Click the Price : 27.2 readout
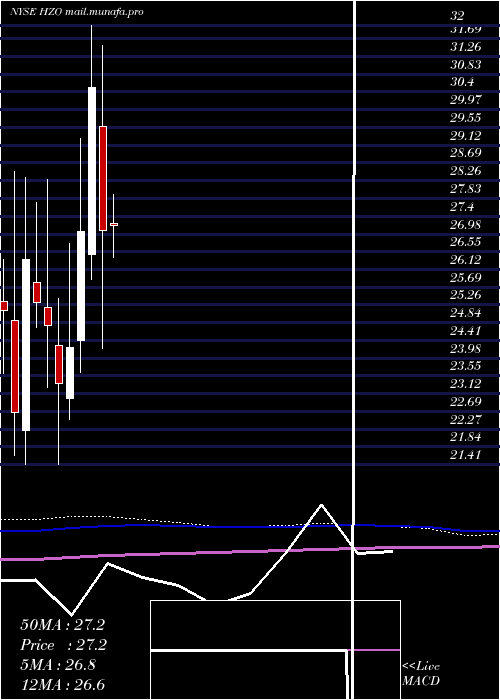This screenshot has height=700, width=500. click(62, 645)
